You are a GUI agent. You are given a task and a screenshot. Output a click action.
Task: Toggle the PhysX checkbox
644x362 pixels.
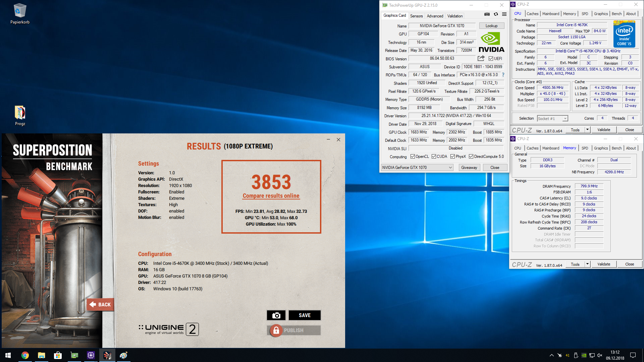[x=452, y=157]
